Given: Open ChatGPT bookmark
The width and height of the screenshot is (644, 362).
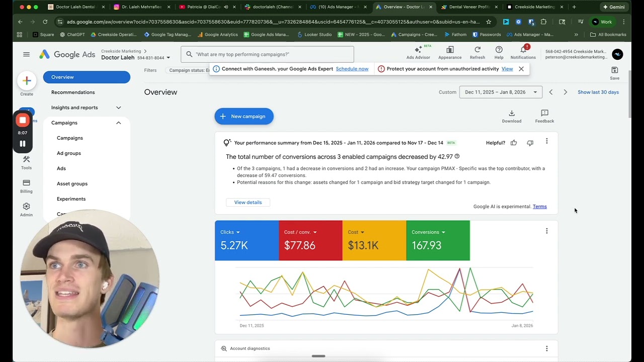Looking at the screenshot, I should click(72, 35).
